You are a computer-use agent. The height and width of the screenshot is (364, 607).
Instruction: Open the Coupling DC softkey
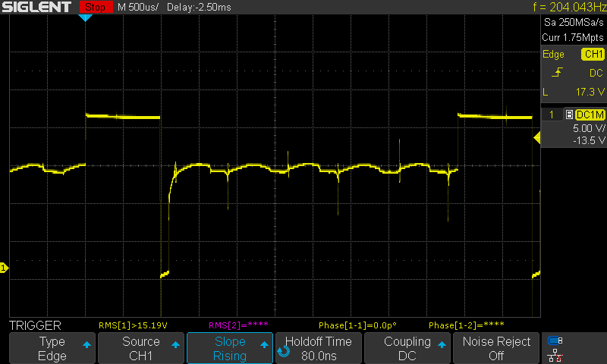tap(407, 348)
